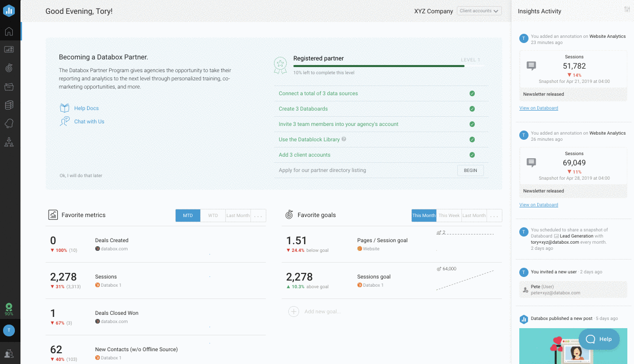This screenshot has height=364, width=634.
Task: Open the Home page in sidebar
Action: click(x=9, y=31)
